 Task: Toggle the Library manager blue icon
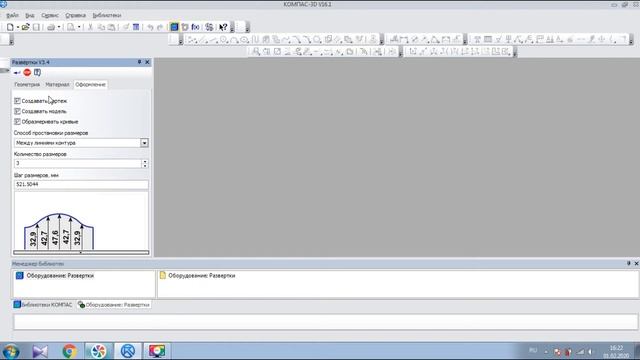pyautogui.click(x=174, y=27)
